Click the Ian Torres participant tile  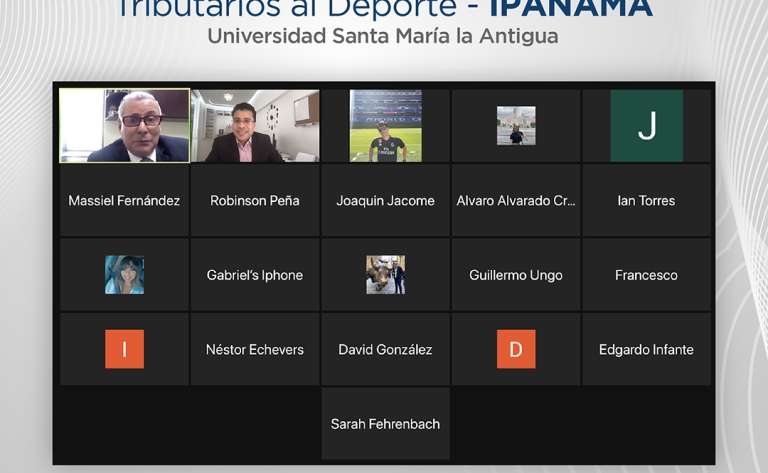[x=646, y=201]
